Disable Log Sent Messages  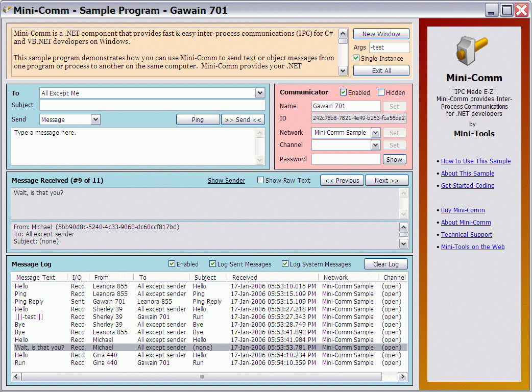tap(212, 264)
